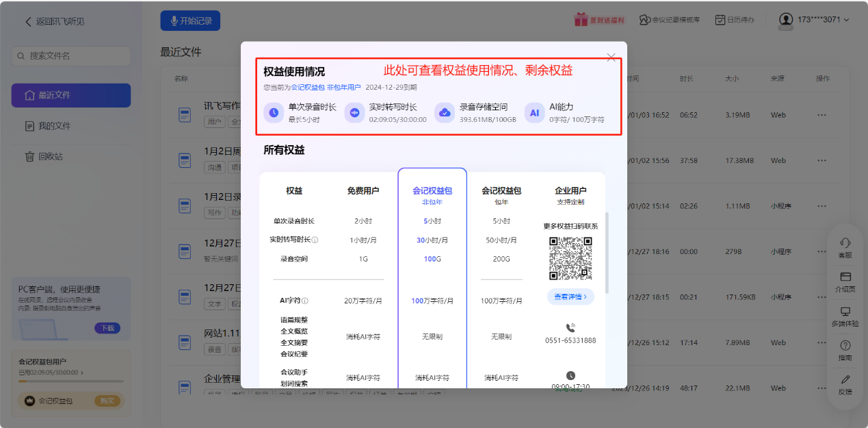This screenshot has width=868, height=428.
Task: Click the 开始记录 button
Action: coord(191,21)
